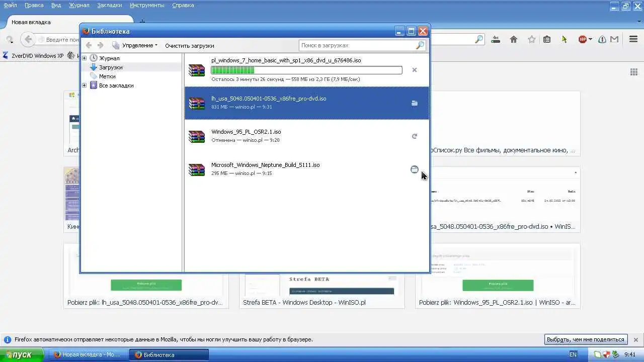
Task: Click Очистить загрузки button
Action: tap(190, 45)
